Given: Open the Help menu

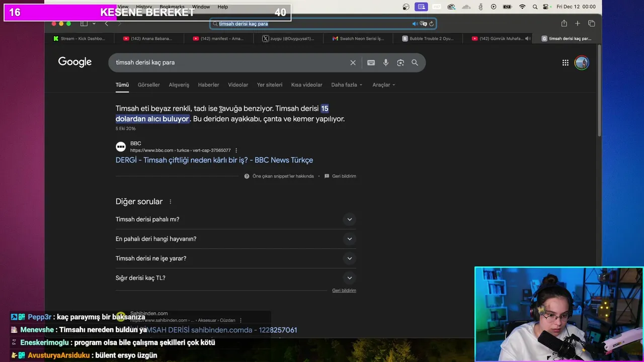Looking at the screenshot, I should (222, 7).
